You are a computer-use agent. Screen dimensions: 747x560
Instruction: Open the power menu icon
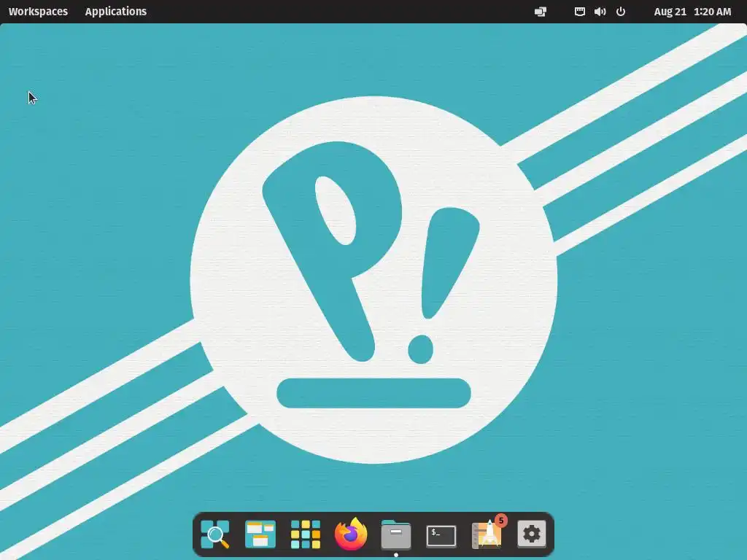620,12
